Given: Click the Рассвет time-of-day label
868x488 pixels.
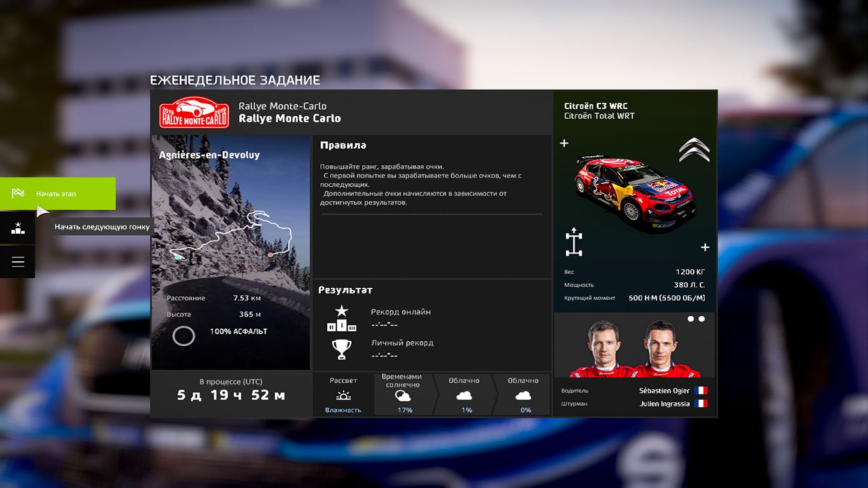Looking at the screenshot, I should coord(343,381).
